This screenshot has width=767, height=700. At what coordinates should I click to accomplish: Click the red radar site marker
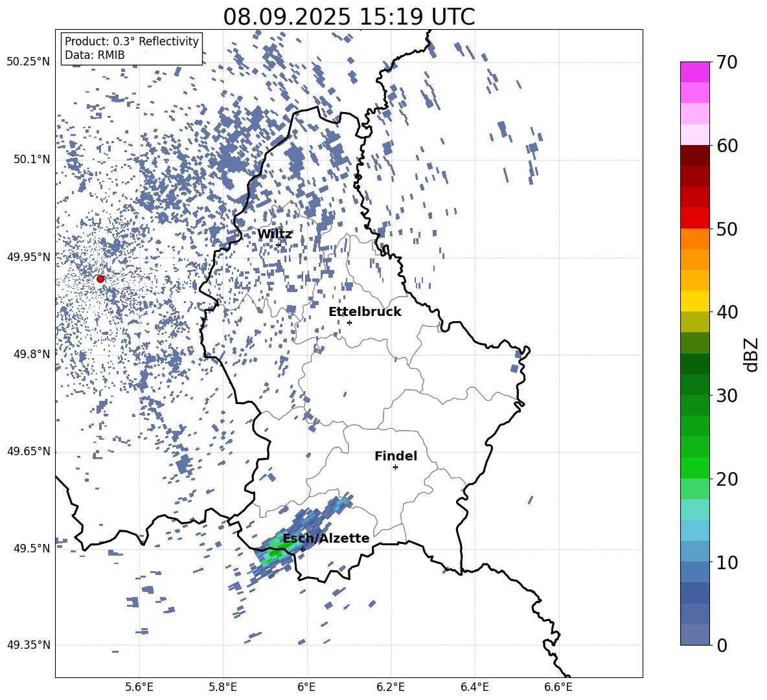(100, 279)
